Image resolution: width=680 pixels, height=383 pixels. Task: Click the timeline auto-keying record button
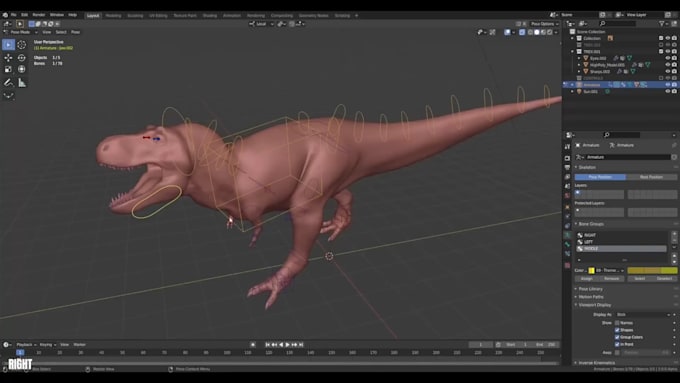253,344
